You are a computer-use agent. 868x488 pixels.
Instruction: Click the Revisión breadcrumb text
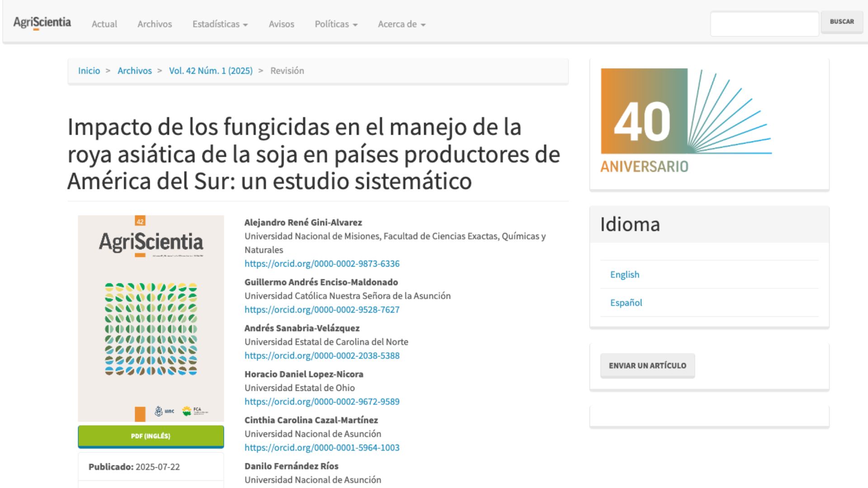tap(287, 70)
